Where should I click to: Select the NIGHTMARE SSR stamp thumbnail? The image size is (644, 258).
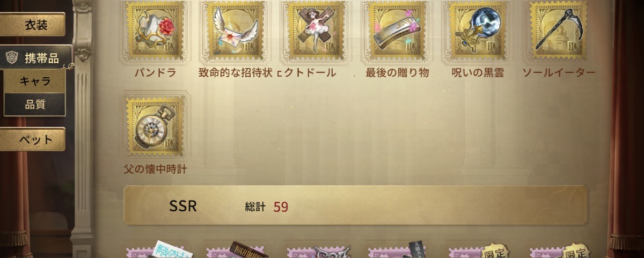[236, 251]
